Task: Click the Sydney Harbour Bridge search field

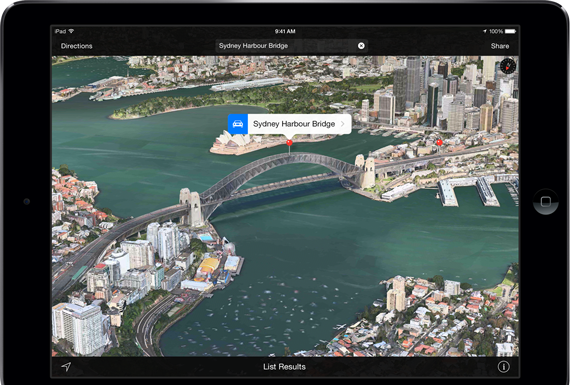Action: click(x=291, y=46)
